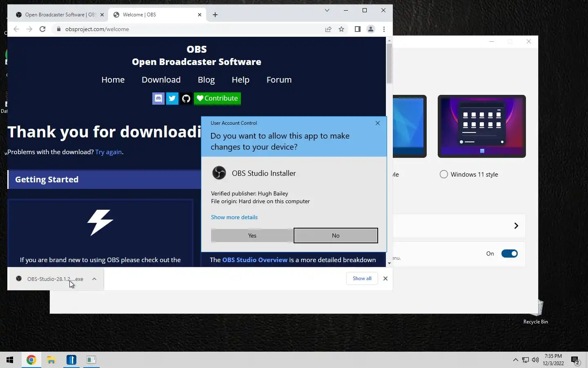Open the taskbar clock showing 7:35 PM

pyautogui.click(x=553, y=360)
